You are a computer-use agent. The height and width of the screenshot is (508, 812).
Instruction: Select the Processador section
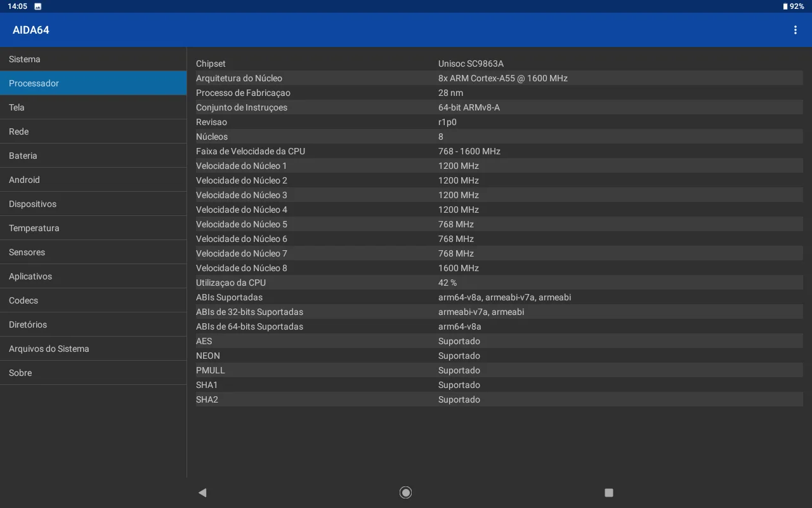tap(93, 83)
